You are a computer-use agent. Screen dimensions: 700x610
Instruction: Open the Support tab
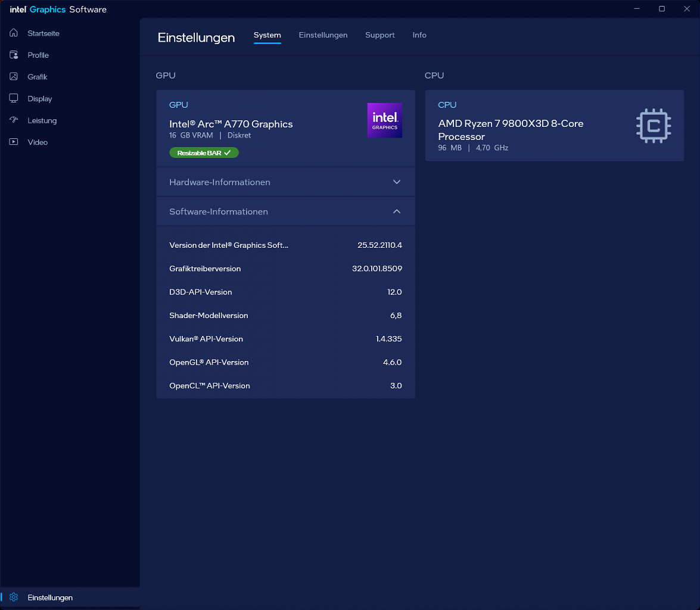pos(380,35)
